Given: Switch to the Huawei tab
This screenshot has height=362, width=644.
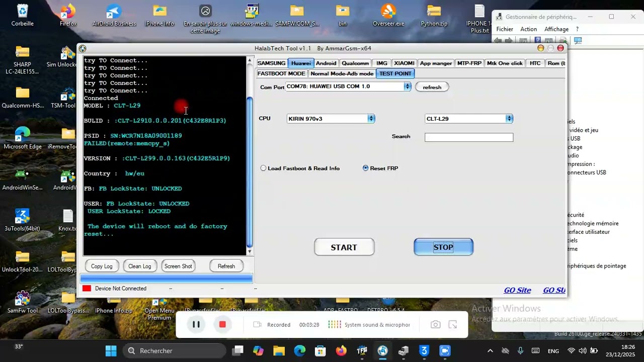Looking at the screenshot, I should pos(301,63).
